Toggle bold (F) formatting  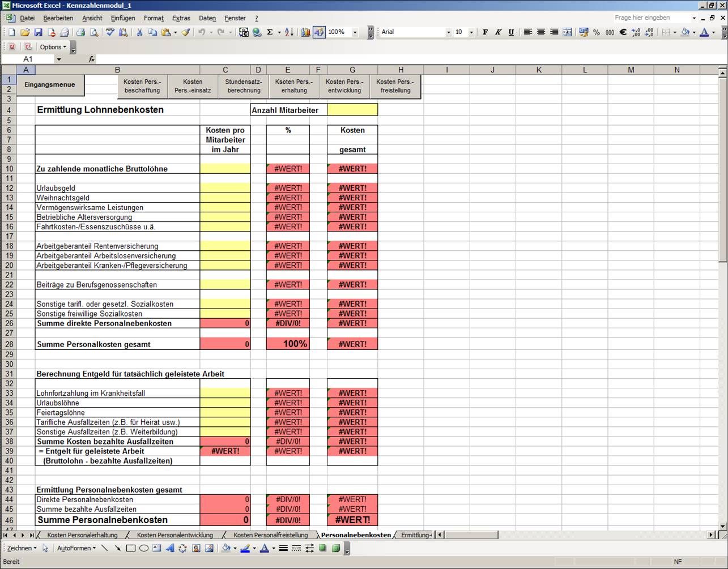point(485,32)
